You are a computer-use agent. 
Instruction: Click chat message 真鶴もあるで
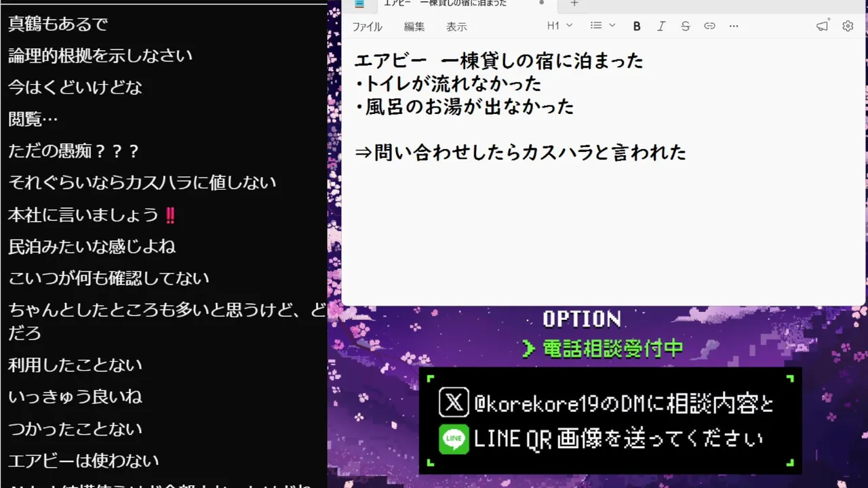(58, 24)
